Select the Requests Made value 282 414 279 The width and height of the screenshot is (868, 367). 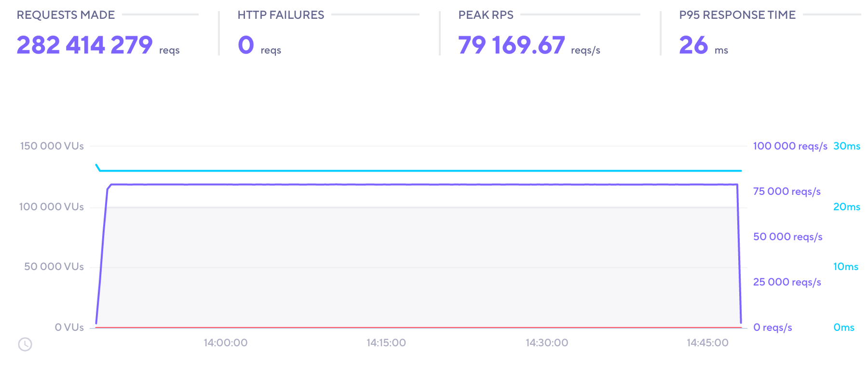point(85,45)
